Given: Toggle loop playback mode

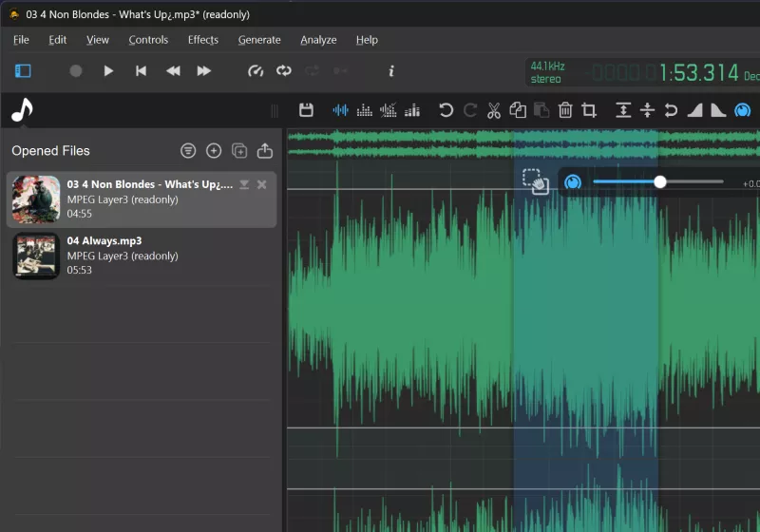Looking at the screenshot, I should pyautogui.click(x=283, y=70).
